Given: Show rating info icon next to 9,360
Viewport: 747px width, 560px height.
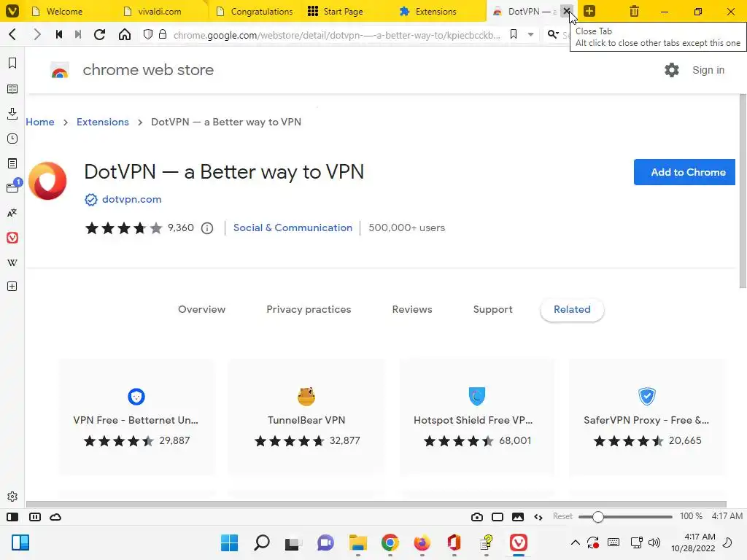Looking at the screenshot, I should point(207,228).
